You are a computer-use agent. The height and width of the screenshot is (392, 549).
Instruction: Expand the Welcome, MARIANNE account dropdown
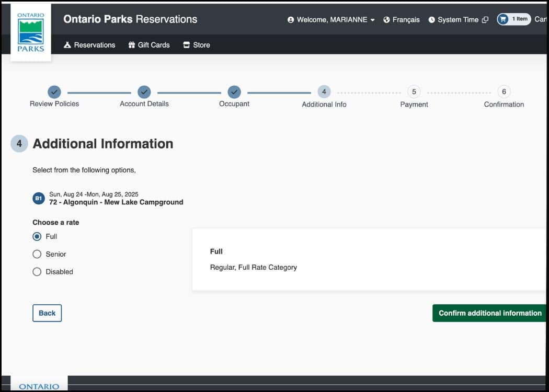coord(331,20)
